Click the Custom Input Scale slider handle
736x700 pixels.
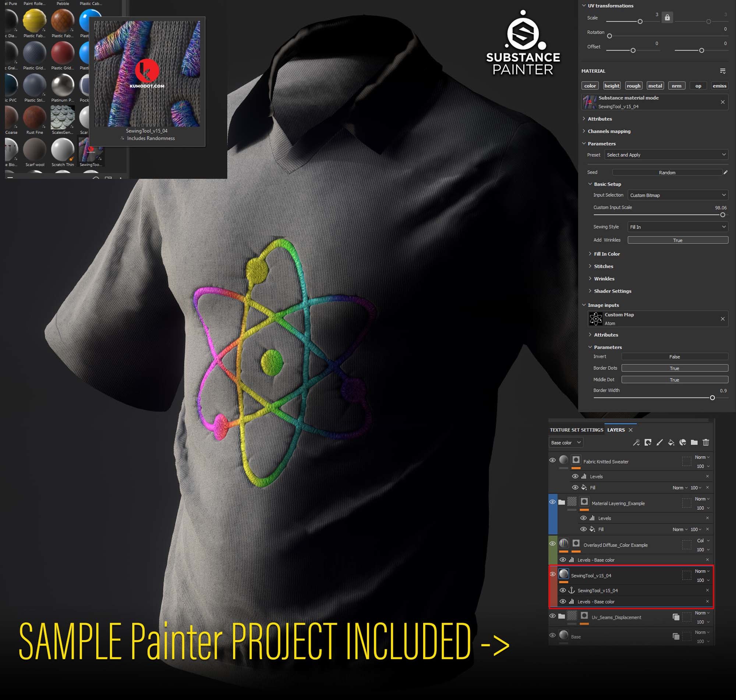tap(722, 215)
